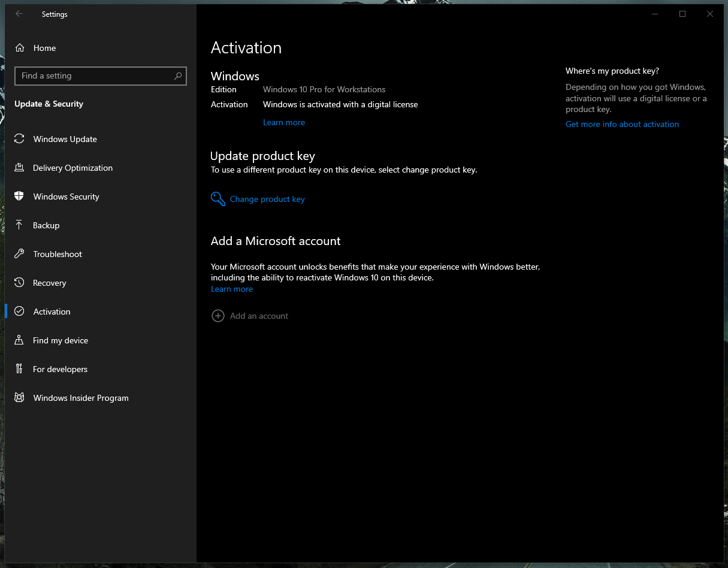Viewport: 728px width, 568px height.
Task: Open the Troubleshoot page
Action: 101,254
